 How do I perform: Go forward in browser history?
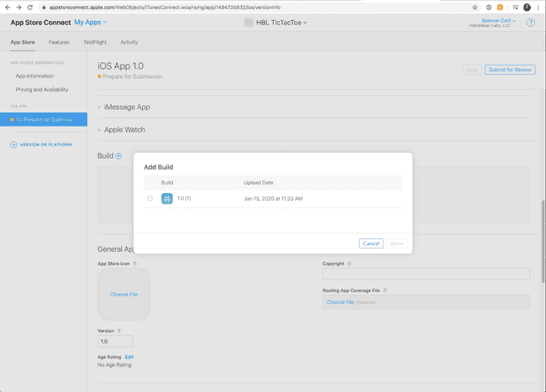[18, 8]
